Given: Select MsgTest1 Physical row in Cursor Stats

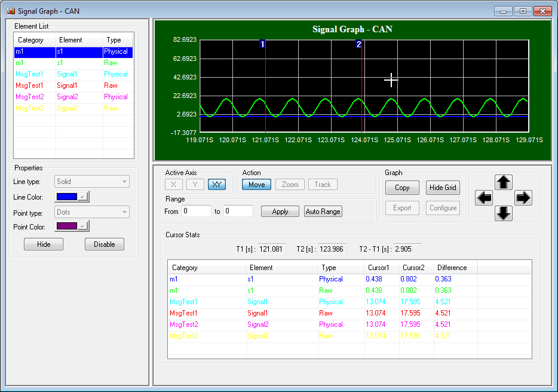Looking at the screenshot, I should [349, 302].
